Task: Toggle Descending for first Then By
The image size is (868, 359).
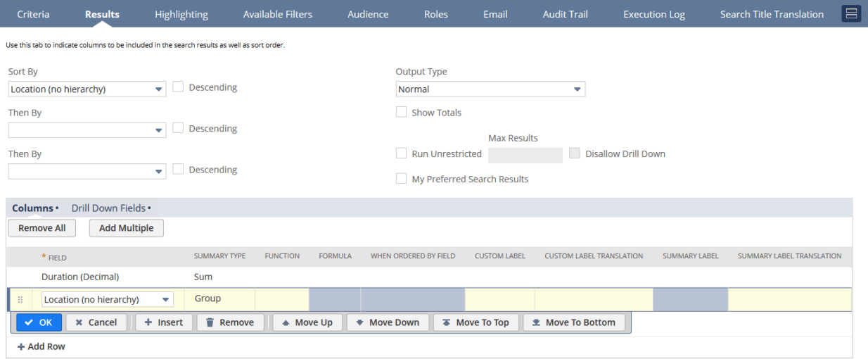Action: [179, 128]
